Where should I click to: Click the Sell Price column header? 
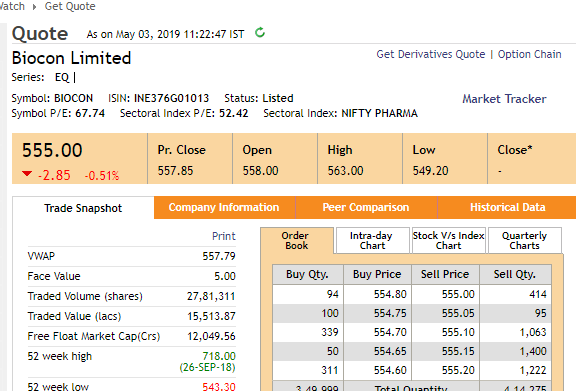click(445, 275)
